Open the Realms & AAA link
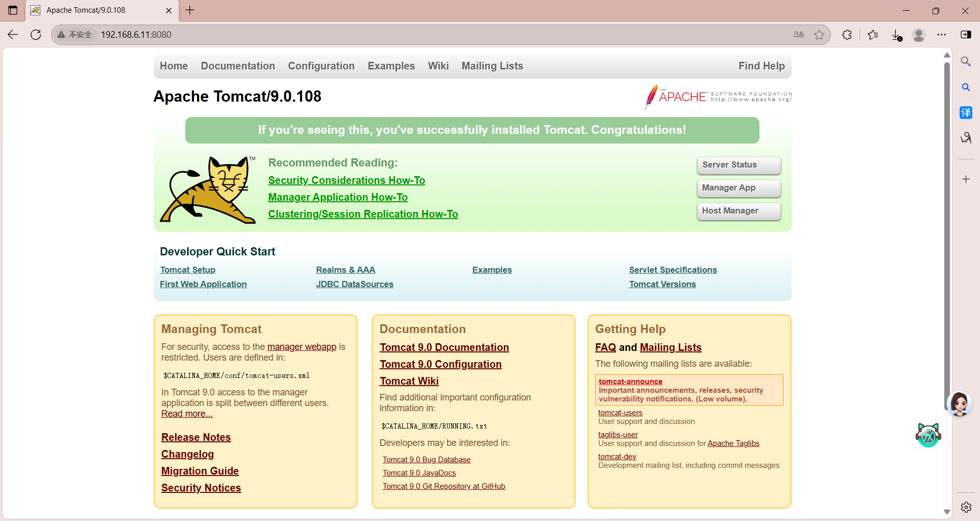This screenshot has width=980, height=521. click(346, 270)
